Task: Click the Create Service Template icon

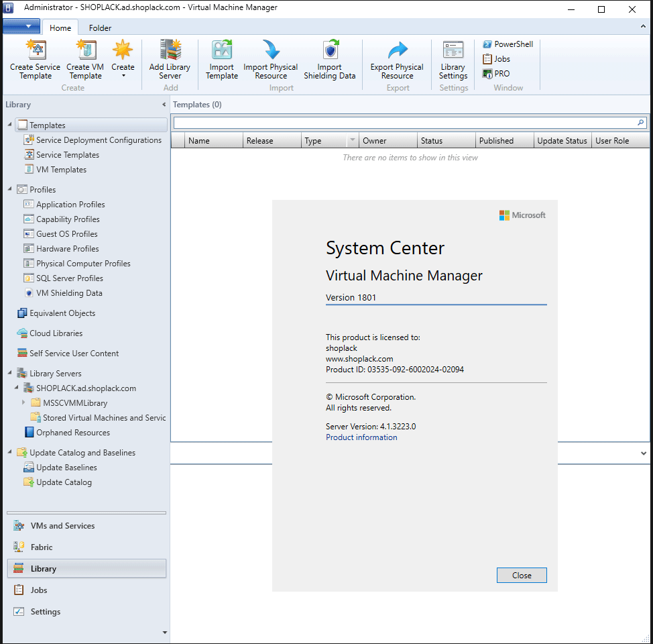Action: 36,50
